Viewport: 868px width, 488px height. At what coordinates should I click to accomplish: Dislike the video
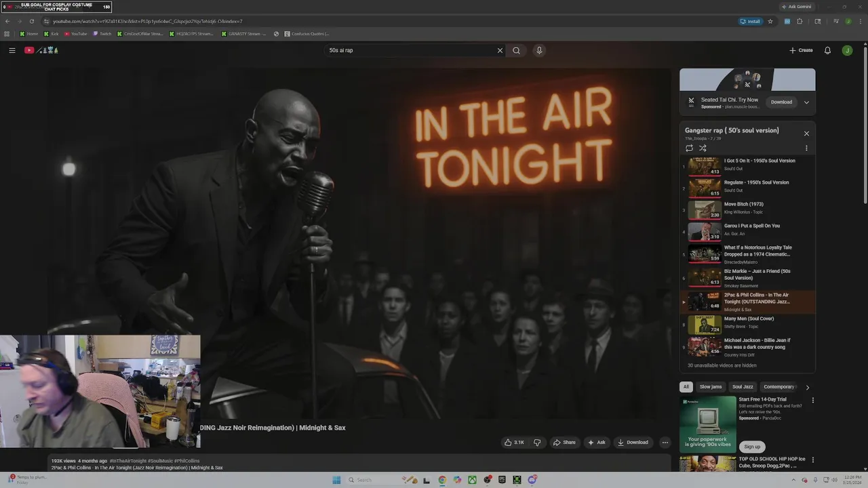[537, 443]
